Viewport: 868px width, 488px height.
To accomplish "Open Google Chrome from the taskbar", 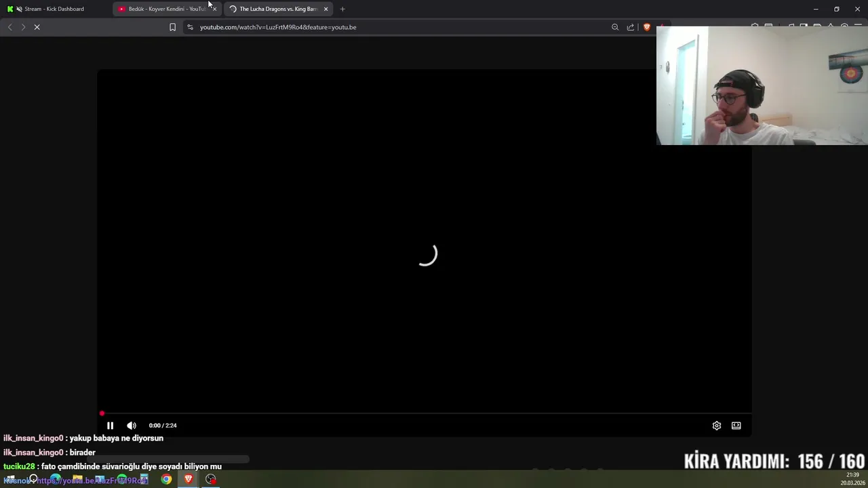I will tap(166, 479).
